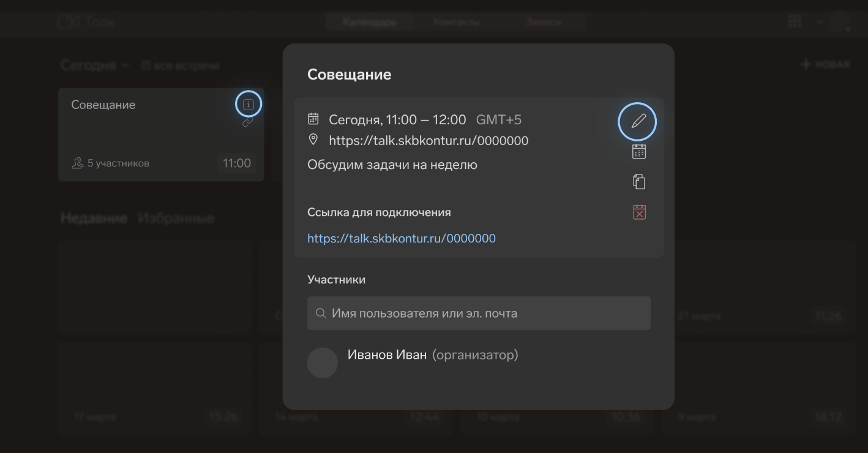Screen dimensions: 868x453
Task: Select the Недавние tab
Action: [x=94, y=218]
